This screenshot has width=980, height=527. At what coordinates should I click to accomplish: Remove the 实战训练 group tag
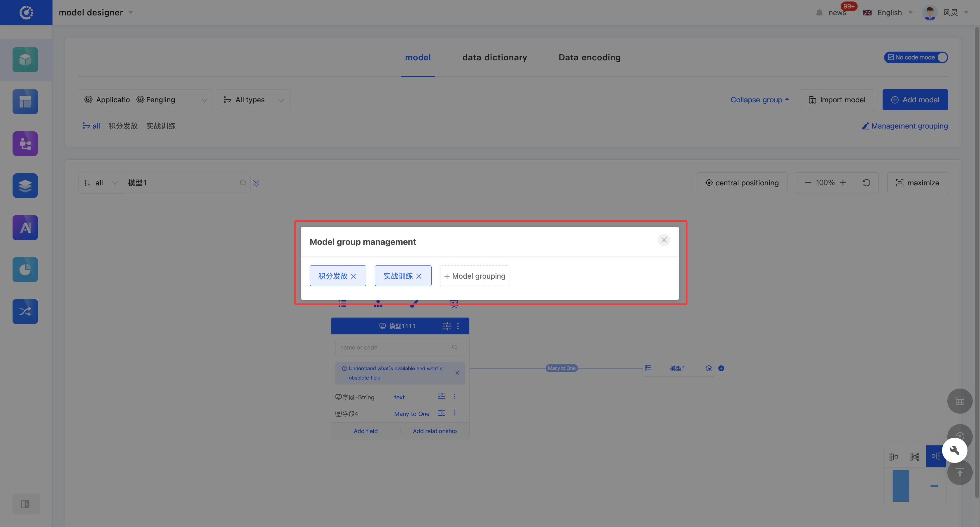click(x=419, y=276)
